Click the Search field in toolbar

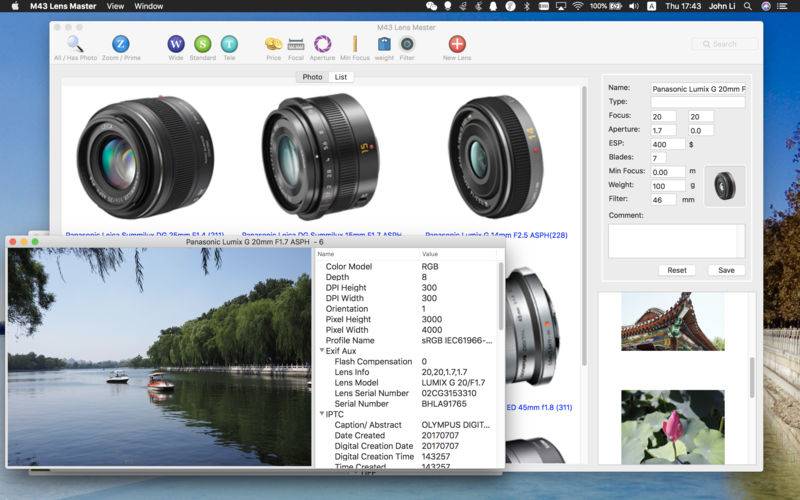[724, 44]
